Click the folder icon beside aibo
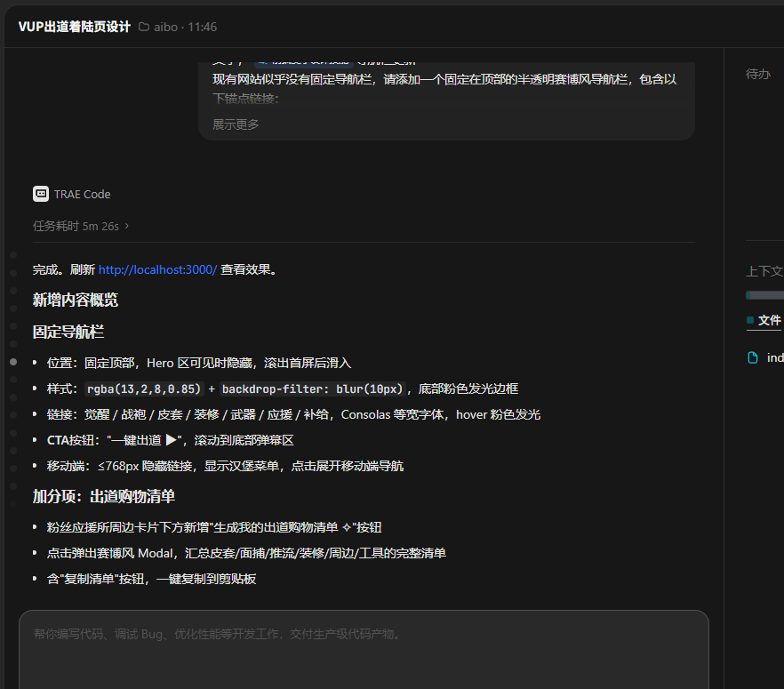Screen dimensions: 784x689 pos(143,27)
